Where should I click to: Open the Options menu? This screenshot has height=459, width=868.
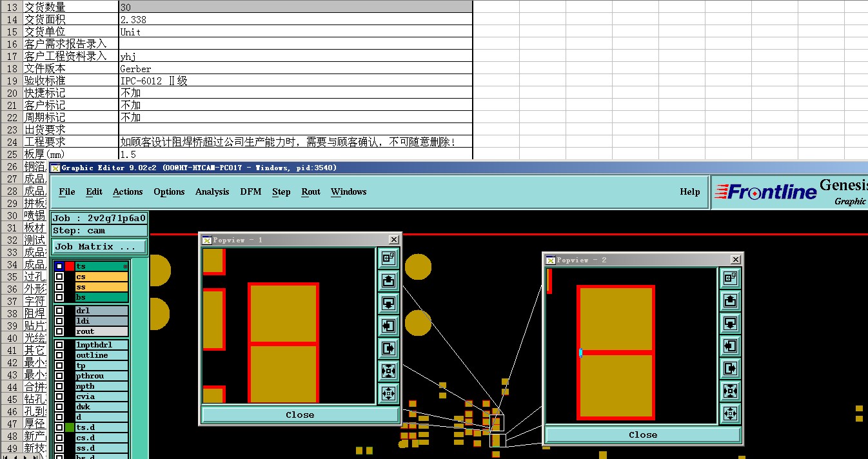click(x=169, y=191)
